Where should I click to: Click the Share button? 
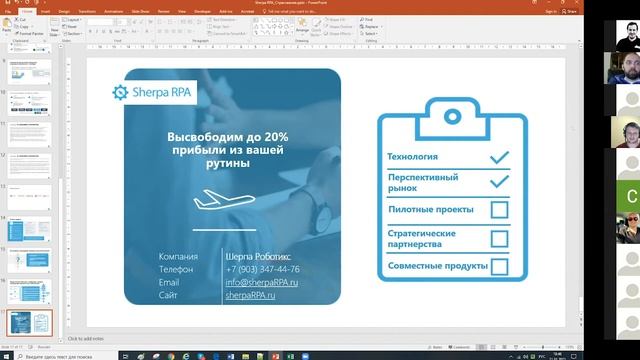(569, 11)
